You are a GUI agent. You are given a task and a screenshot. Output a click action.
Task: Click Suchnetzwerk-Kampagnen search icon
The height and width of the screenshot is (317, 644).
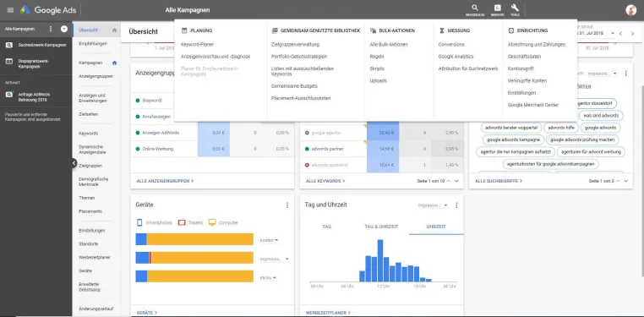pos(9,45)
